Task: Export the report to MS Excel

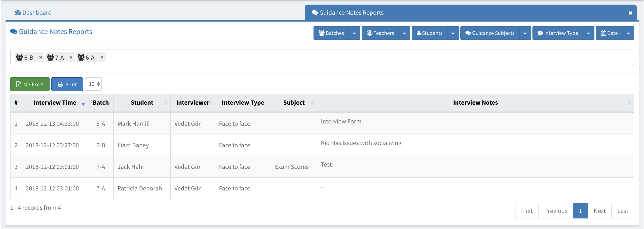Action: 30,84
